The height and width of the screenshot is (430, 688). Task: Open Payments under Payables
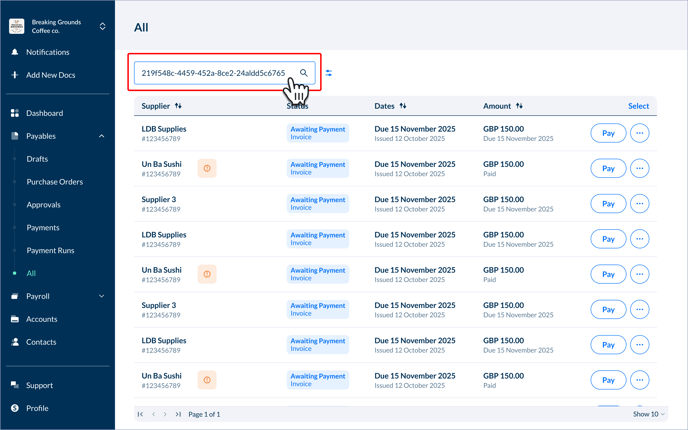click(43, 228)
